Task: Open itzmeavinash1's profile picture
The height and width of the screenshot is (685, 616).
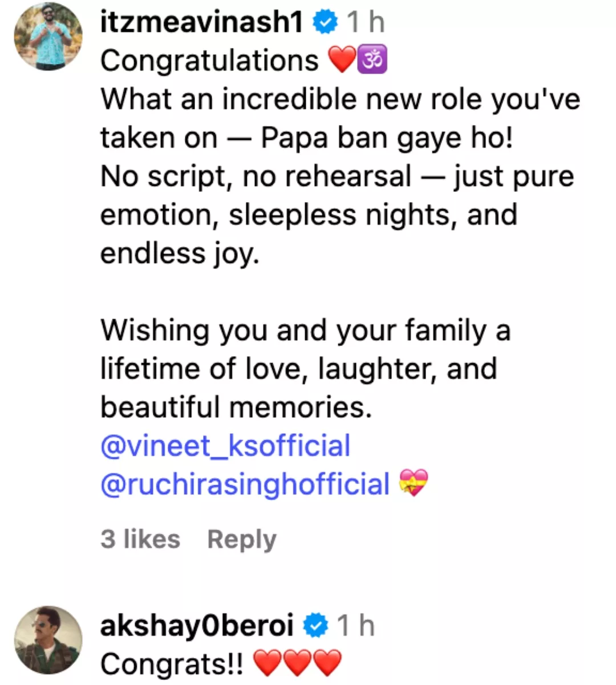Action: coord(48,36)
